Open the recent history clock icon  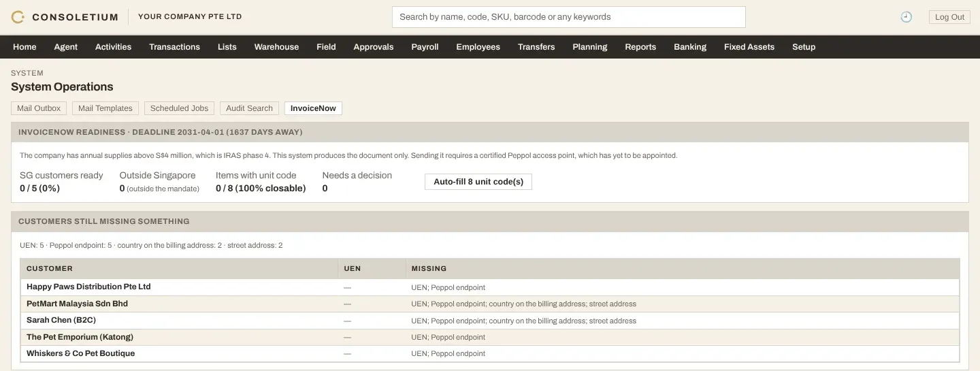point(906,17)
